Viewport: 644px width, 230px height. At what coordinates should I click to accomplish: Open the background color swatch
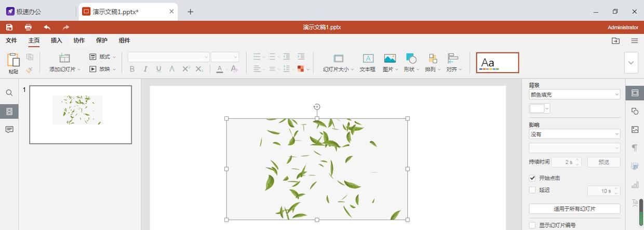(x=539, y=108)
